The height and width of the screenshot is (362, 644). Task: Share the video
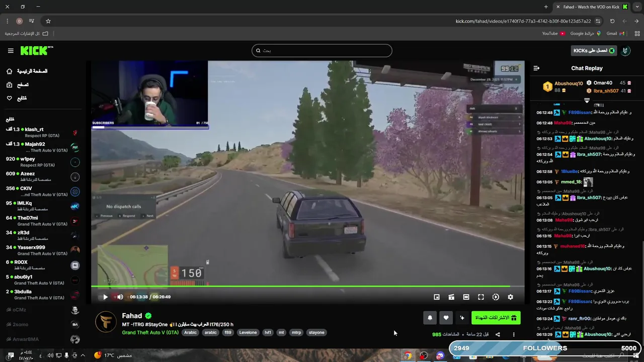(498, 335)
